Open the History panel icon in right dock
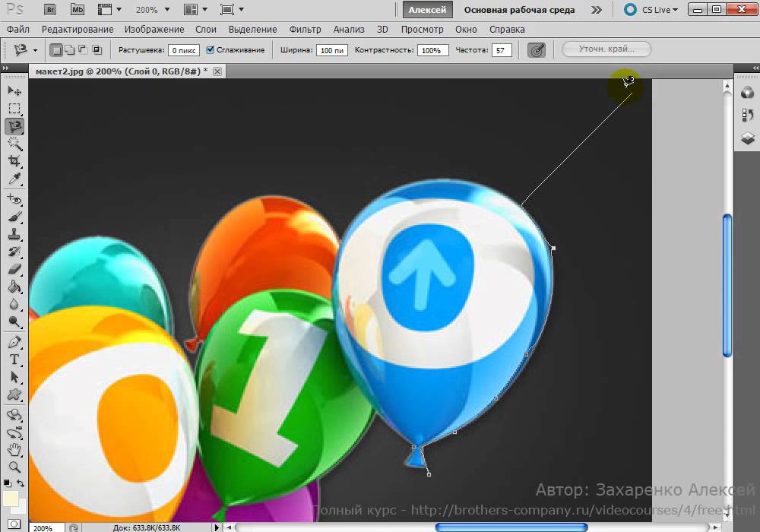 click(x=747, y=116)
